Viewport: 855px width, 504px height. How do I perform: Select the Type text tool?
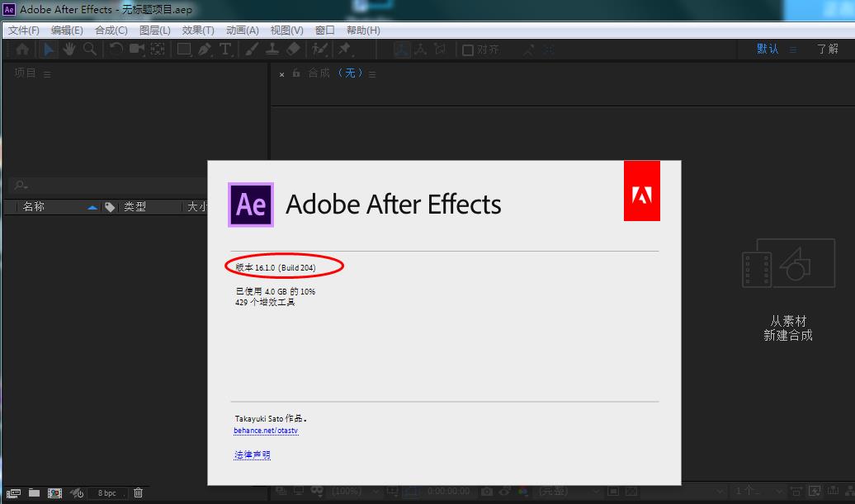tap(225, 49)
